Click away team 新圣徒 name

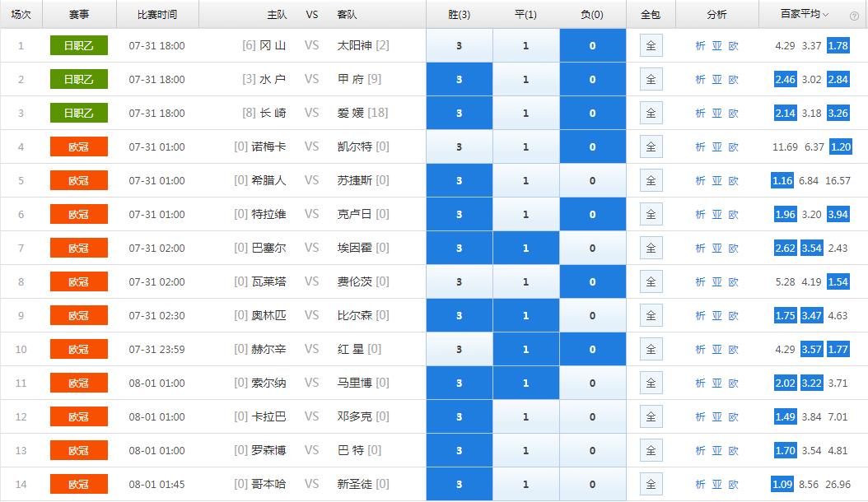[354, 484]
